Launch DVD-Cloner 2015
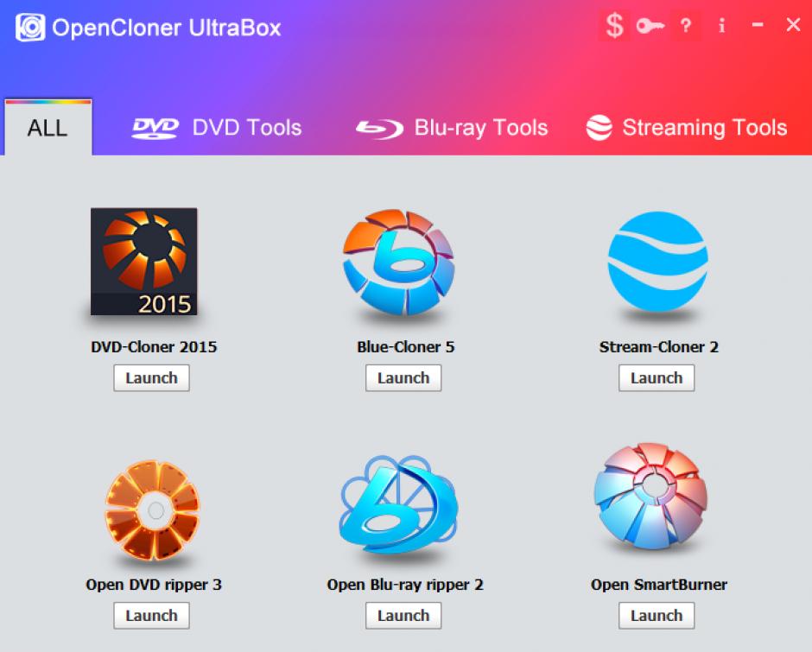Viewport: 812px width, 652px height. point(152,378)
